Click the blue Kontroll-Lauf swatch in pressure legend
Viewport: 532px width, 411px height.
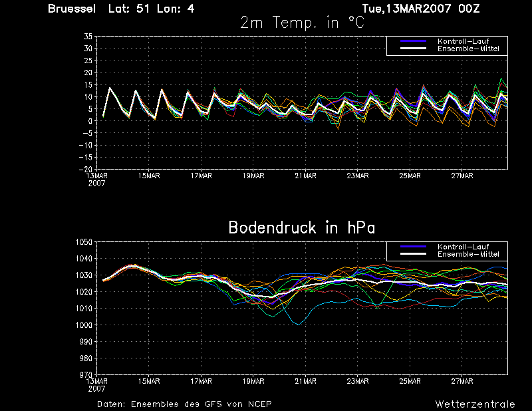413,247
